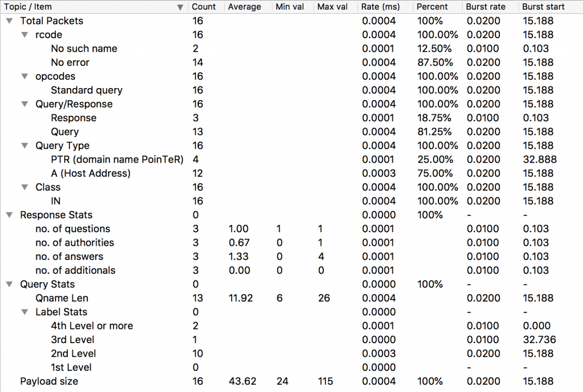Viewport: 583px width, 392px height.
Task: Collapse the Query/Response node
Action: tap(25, 105)
